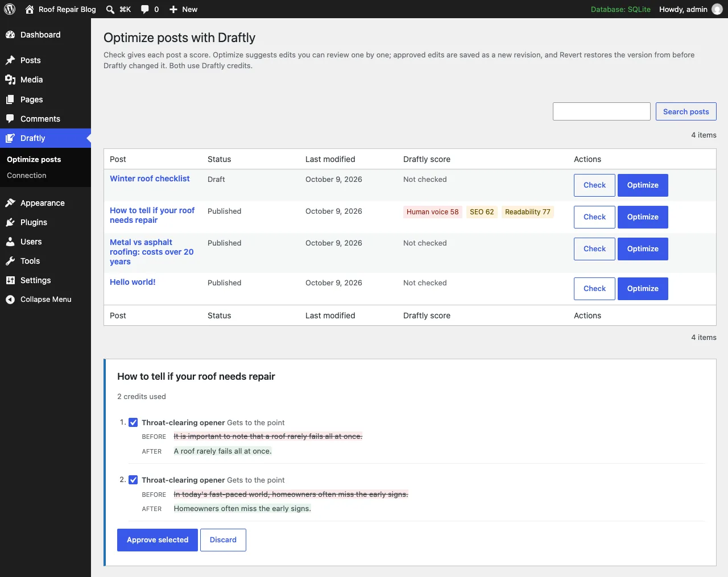728x577 pixels.
Task: Open the Winter roof checklist post link
Action: [x=150, y=179]
